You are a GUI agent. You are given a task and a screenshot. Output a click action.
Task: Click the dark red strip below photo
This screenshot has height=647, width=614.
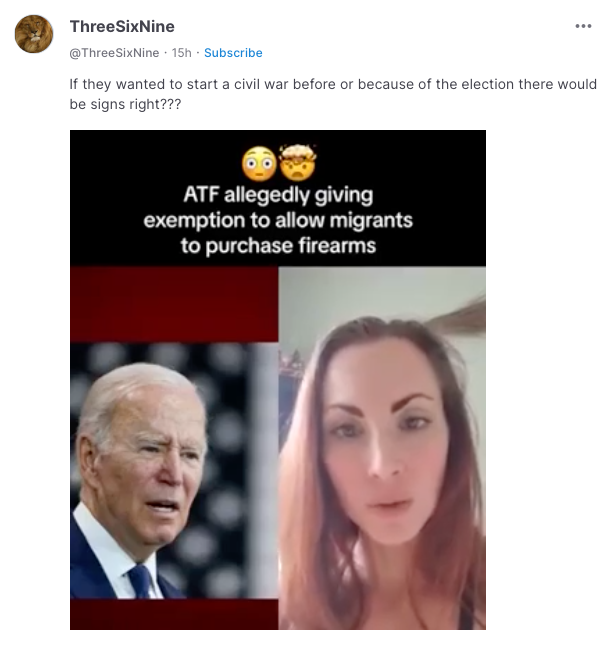[174, 614]
